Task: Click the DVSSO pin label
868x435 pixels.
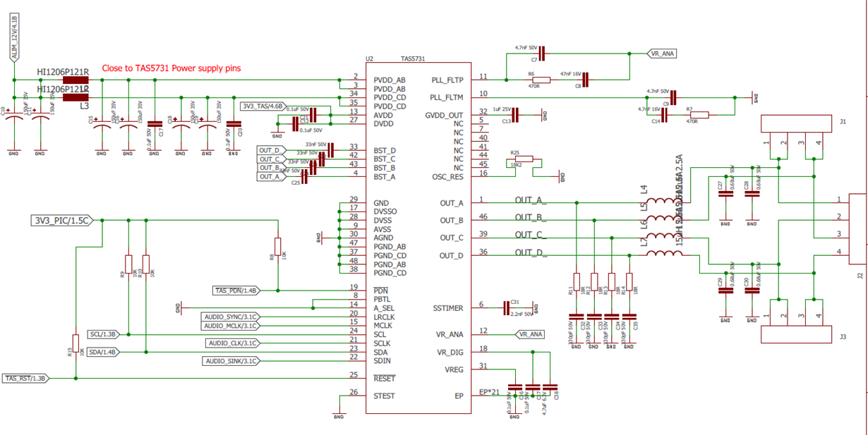Action: coord(385,212)
